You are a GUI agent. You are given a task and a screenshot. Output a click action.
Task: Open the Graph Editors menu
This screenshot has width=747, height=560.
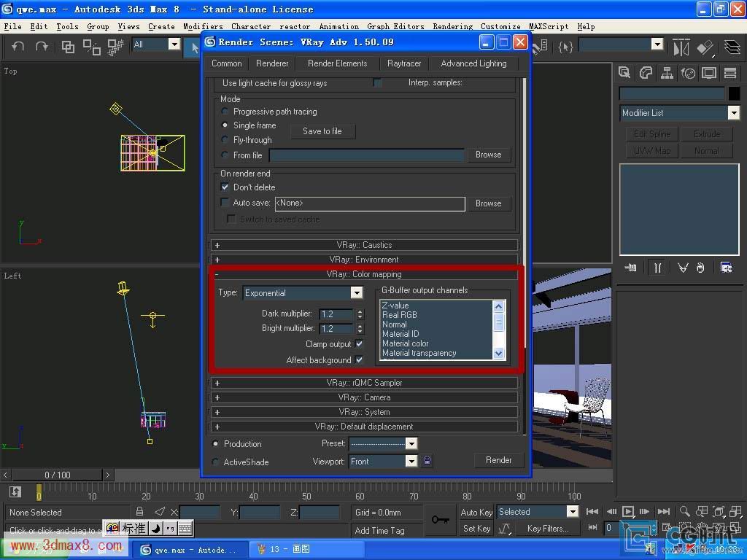pyautogui.click(x=395, y=27)
